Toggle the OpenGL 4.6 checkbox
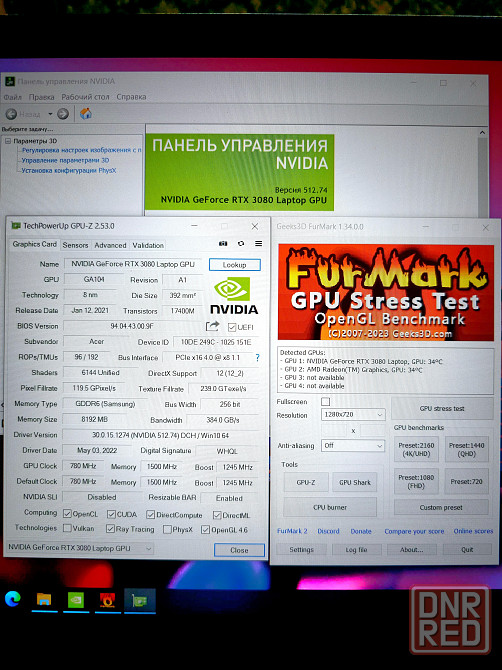 pos(205,530)
